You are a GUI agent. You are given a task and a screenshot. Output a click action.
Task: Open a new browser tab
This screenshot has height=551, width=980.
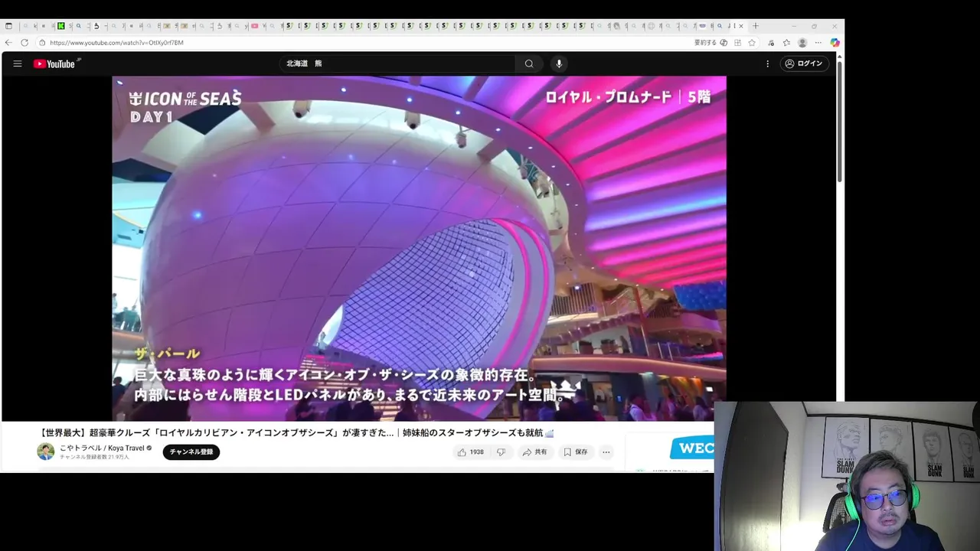pyautogui.click(x=755, y=26)
